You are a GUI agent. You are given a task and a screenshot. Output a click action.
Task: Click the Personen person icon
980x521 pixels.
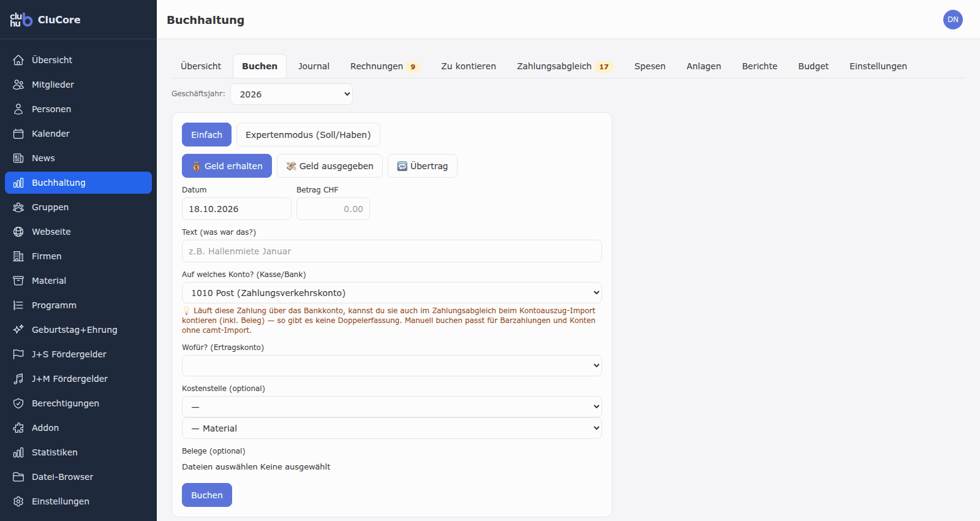coord(18,109)
